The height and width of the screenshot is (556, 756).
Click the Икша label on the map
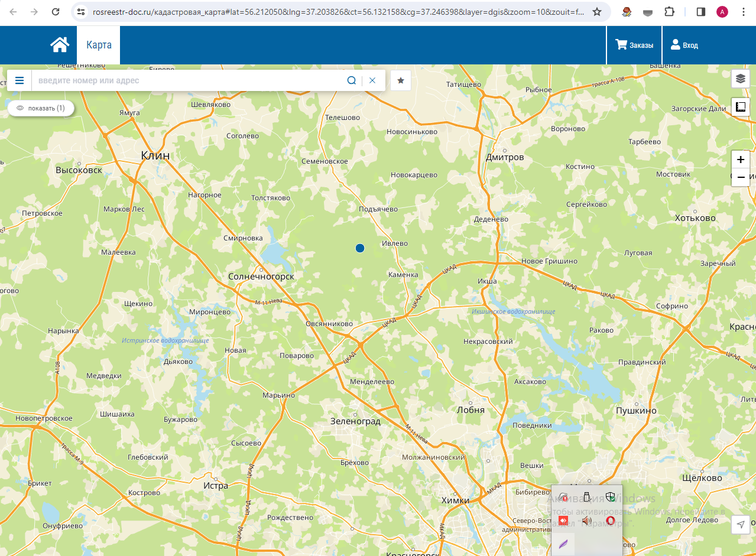pyautogui.click(x=487, y=281)
